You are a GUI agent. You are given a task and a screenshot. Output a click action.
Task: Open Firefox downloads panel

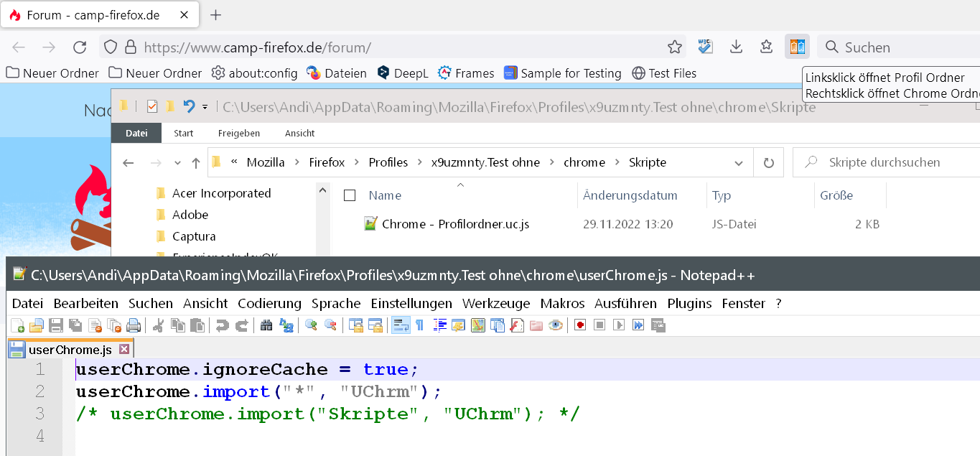coord(736,47)
